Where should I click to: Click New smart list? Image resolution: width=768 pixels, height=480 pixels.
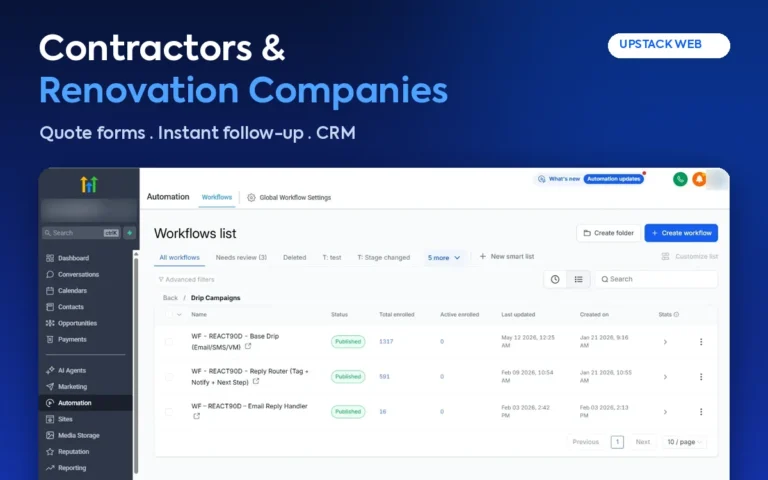tap(506, 257)
